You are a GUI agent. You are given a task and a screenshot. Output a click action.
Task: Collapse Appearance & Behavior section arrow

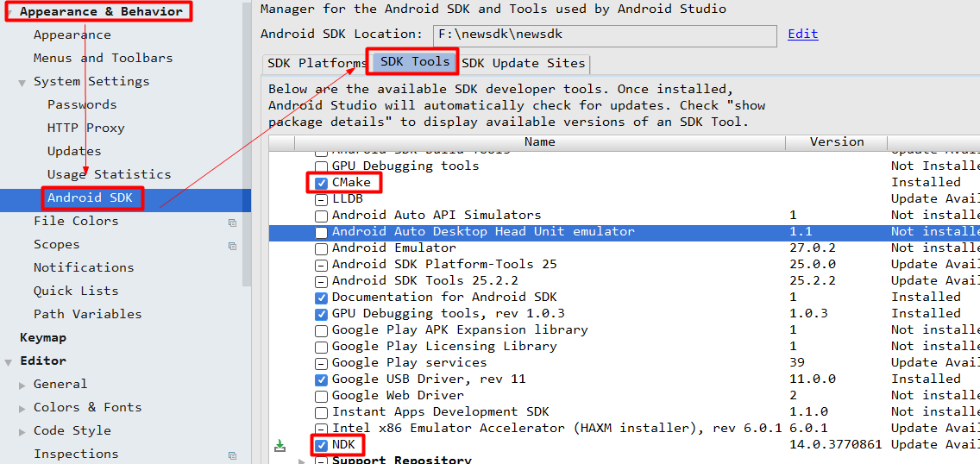pos(9,12)
